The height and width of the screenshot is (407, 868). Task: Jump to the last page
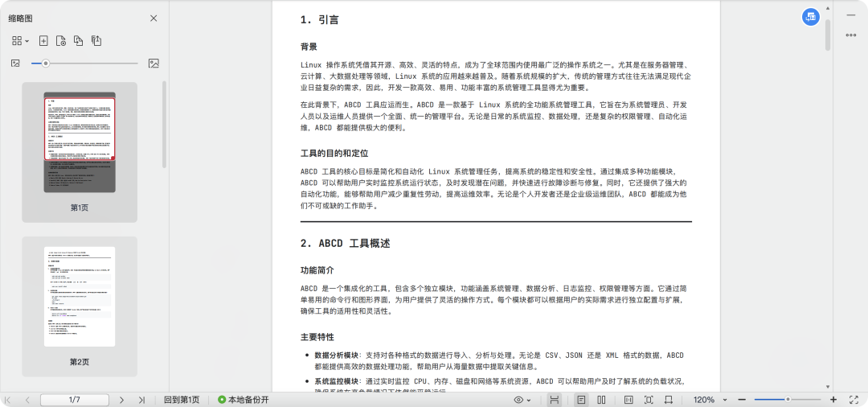(141, 400)
